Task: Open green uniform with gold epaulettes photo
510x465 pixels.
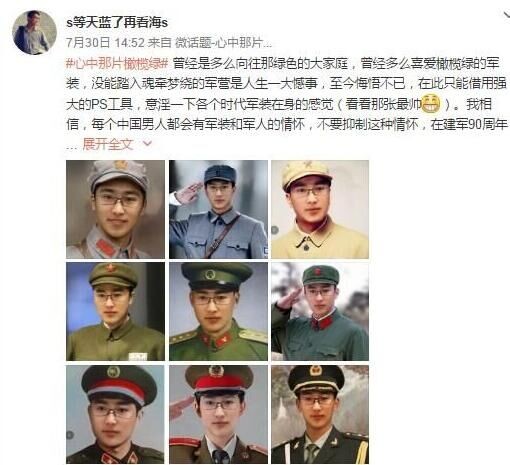Action: [218, 311]
